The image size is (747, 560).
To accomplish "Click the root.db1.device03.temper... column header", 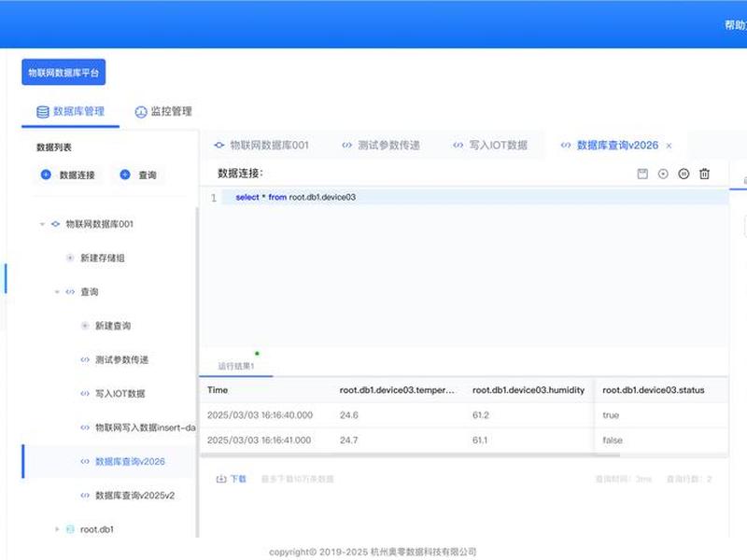I will (398, 390).
